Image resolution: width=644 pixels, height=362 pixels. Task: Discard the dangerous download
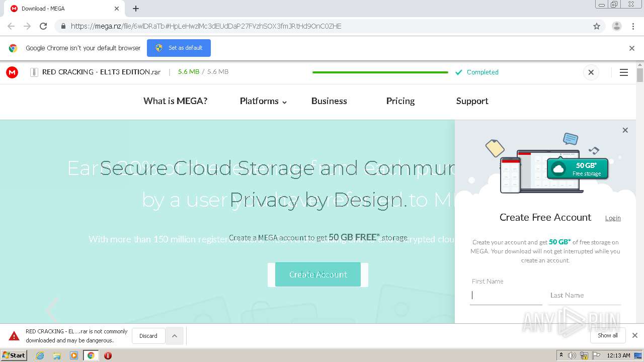click(x=148, y=336)
